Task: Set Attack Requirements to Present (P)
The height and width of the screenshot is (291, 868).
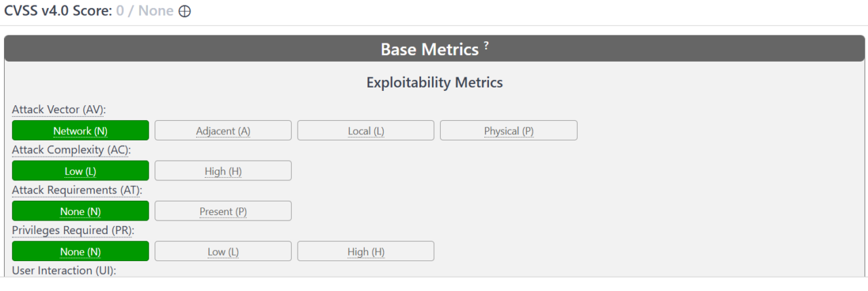Action: tap(223, 211)
